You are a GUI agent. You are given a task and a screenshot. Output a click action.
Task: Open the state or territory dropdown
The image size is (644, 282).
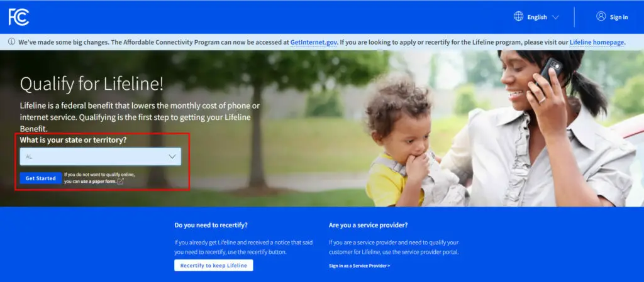101,156
